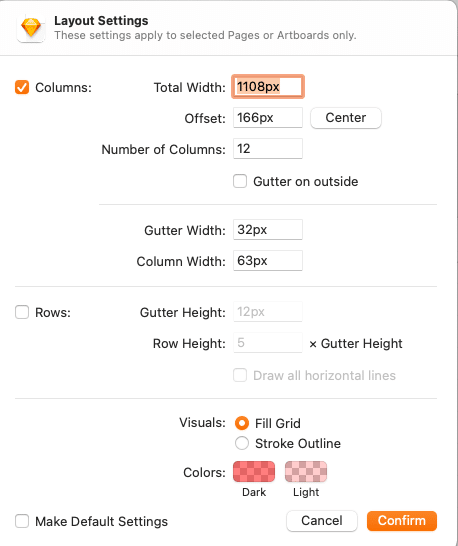Cancel the Layout Settings dialog
The height and width of the screenshot is (546, 458).
point(322,521)
